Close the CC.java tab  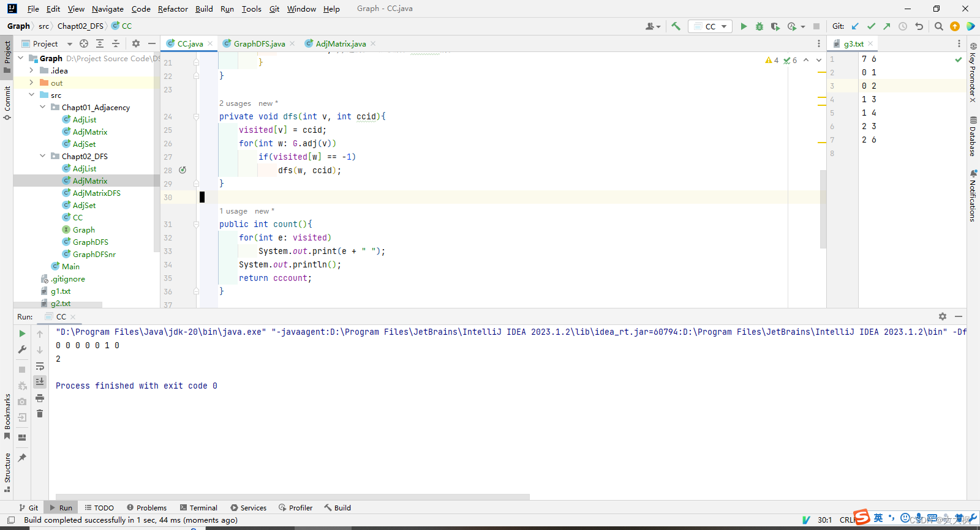coord(210,43)
